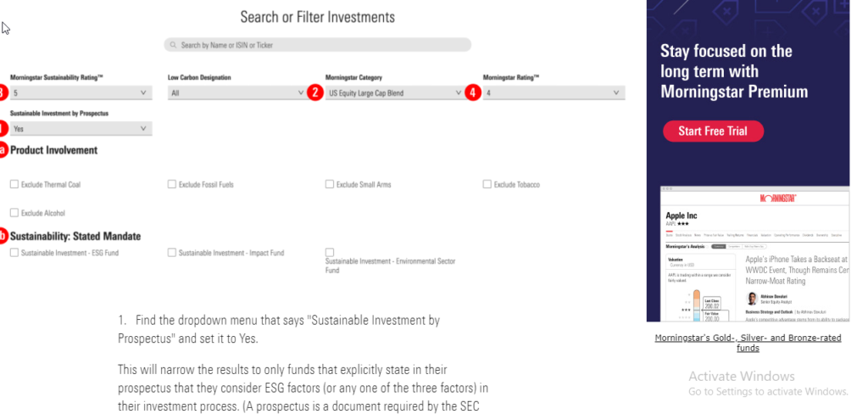The image size is (868, 414).
Task: Click red badge beside Product Involvement heading
Action: point(3,150)
